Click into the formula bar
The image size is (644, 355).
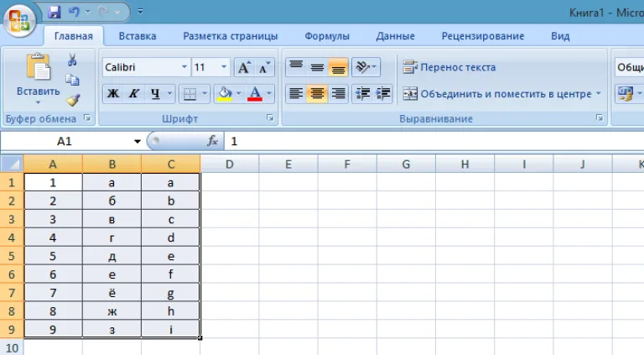434,141
